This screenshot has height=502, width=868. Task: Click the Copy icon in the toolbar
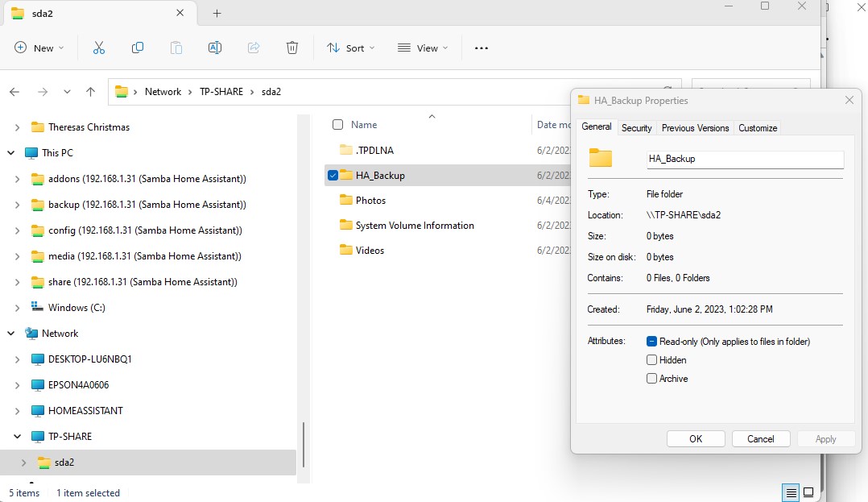(138, 48)
